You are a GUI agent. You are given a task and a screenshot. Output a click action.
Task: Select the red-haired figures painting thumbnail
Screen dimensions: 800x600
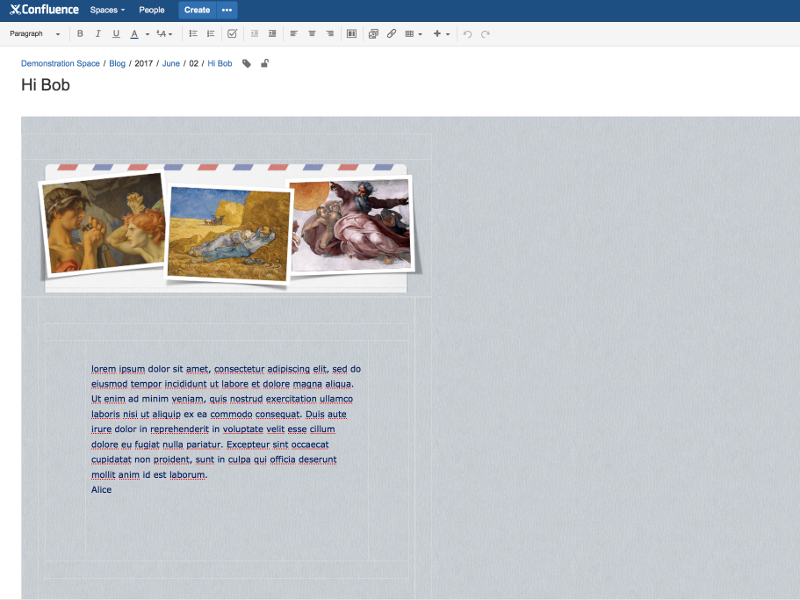click(104, 222)
